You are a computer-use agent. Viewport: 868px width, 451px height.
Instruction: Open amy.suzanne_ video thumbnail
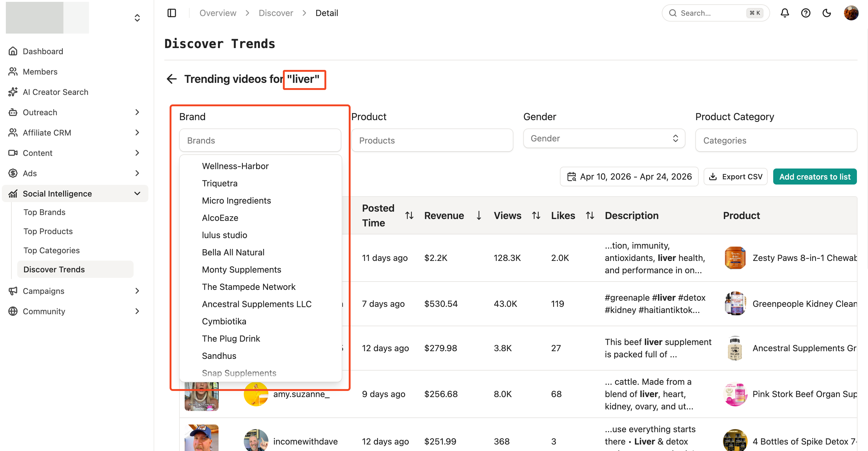tap(202, 396)
